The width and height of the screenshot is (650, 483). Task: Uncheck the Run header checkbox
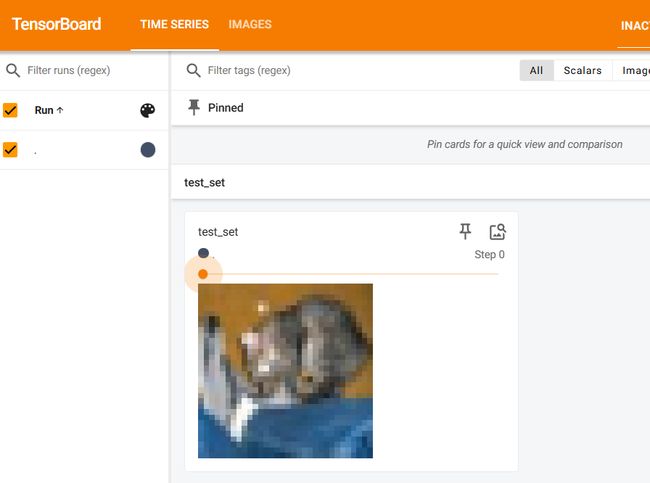[10, 110]
